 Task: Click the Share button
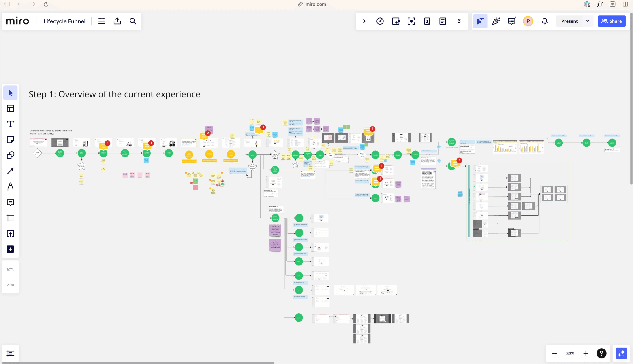[612, 21]
